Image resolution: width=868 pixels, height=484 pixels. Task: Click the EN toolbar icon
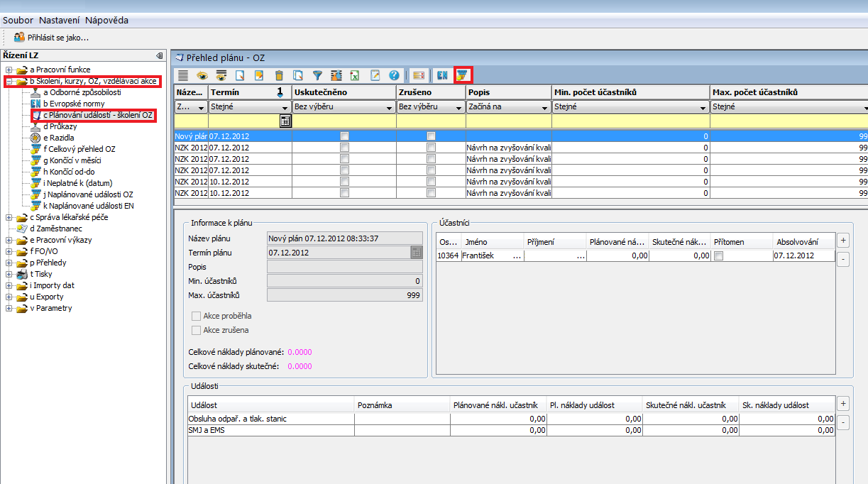click(x=442, y=75)
